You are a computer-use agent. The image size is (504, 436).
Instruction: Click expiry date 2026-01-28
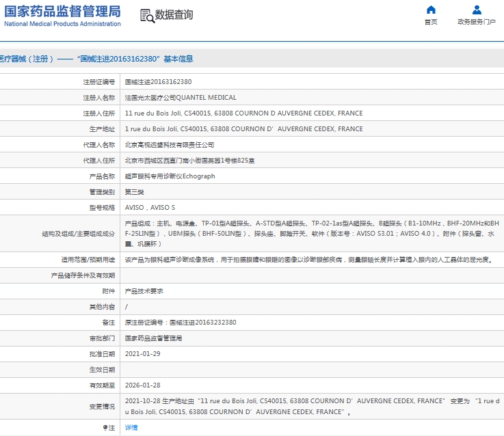point(142,385)
